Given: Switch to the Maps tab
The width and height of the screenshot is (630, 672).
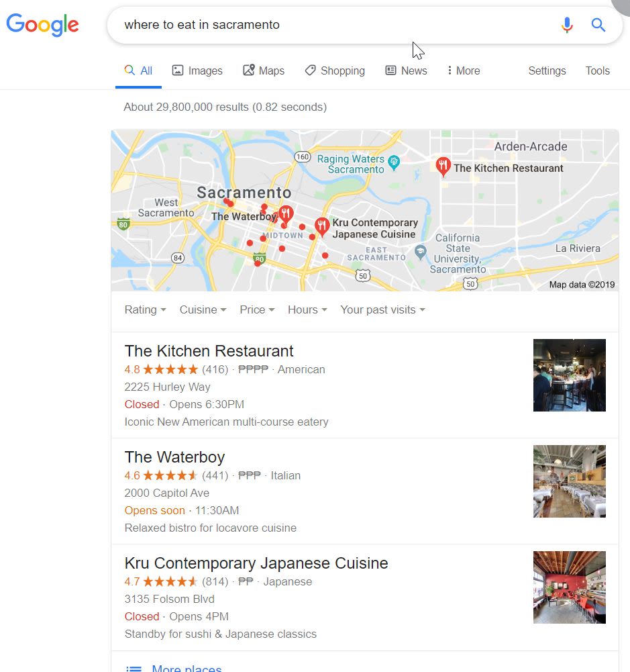Looking at the screenshot, I should (264, 70).
